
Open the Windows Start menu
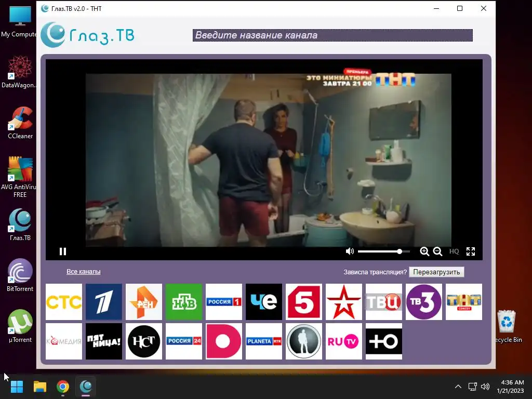click(x=17, y=387)
